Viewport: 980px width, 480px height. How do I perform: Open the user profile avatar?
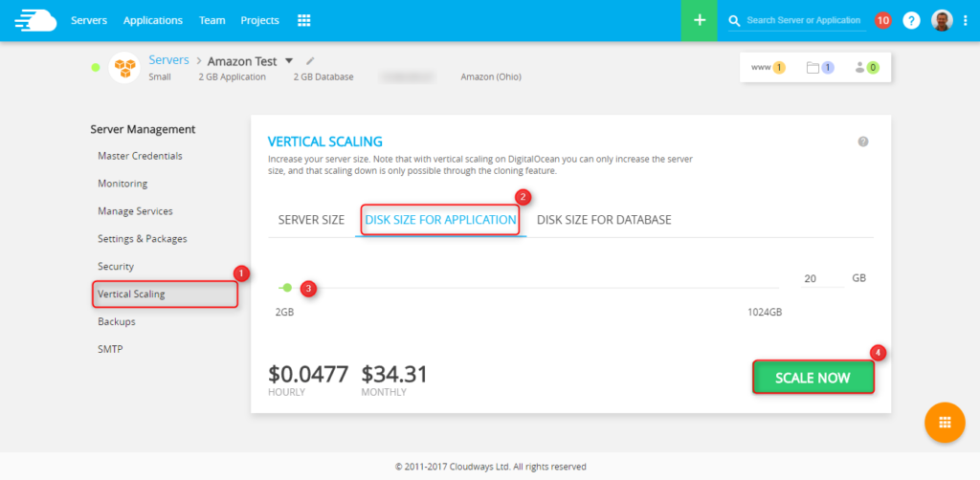(x=942, y=20)
